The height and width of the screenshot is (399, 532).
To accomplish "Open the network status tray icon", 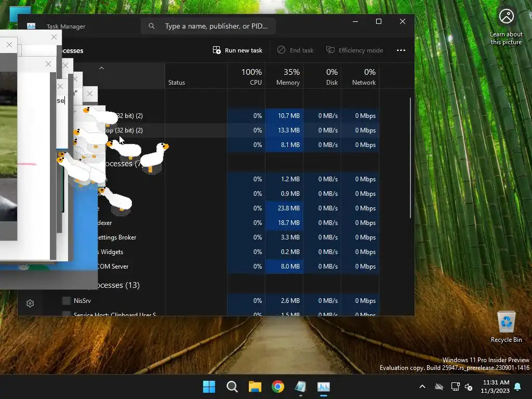I will pos(455,387).
